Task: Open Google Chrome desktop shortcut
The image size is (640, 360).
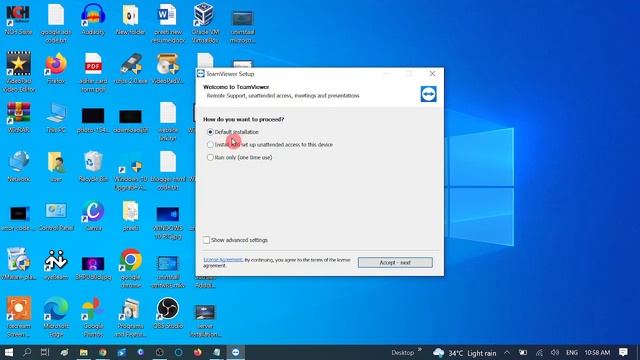Action: click(x=131, y=267)
